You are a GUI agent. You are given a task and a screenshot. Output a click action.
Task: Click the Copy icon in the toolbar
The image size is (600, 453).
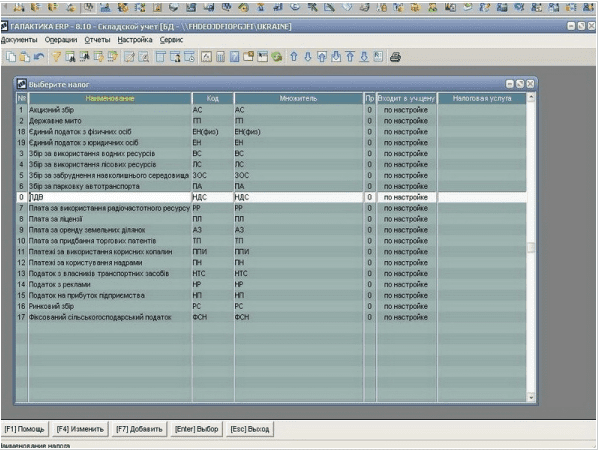tap(11, 57)
